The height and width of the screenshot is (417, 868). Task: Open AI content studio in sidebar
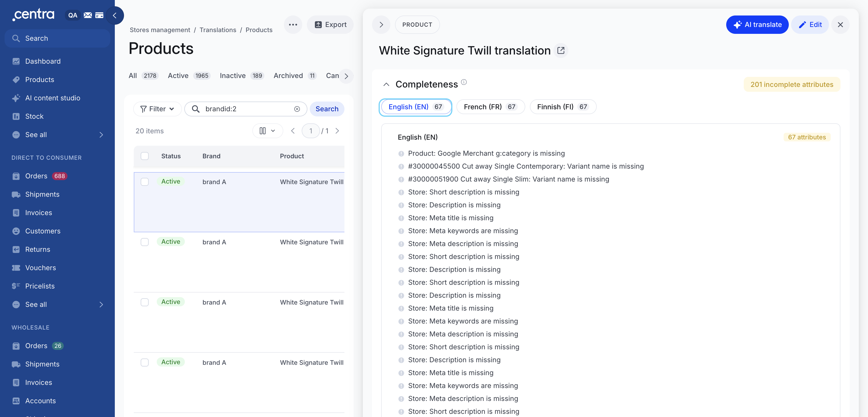pyautogui.click(x=53, y=98)
